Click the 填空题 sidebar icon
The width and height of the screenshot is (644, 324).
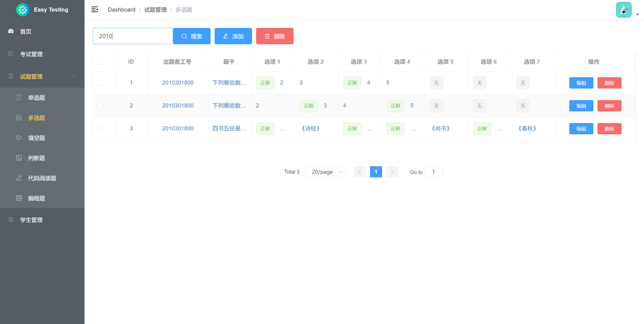click(x=19, y=138)
